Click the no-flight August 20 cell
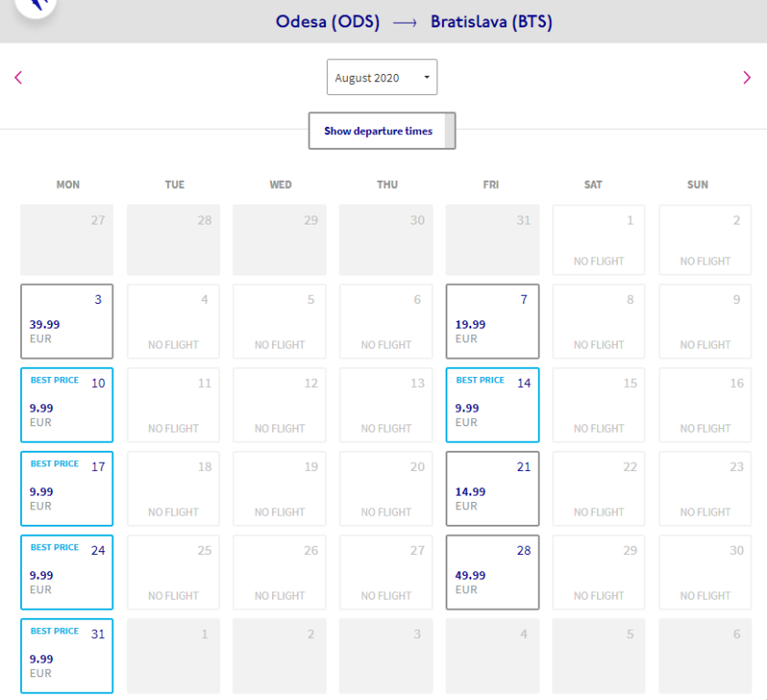Image resolution: width=767 pixels, height=700 pixels. (386, 488)
